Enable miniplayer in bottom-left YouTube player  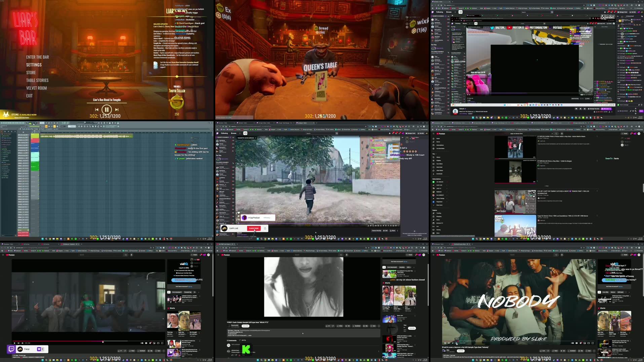(x=154, y=343)
